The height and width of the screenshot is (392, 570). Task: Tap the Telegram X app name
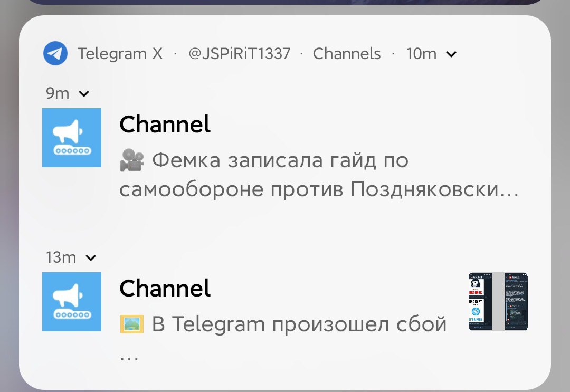(x=120, y=54)
